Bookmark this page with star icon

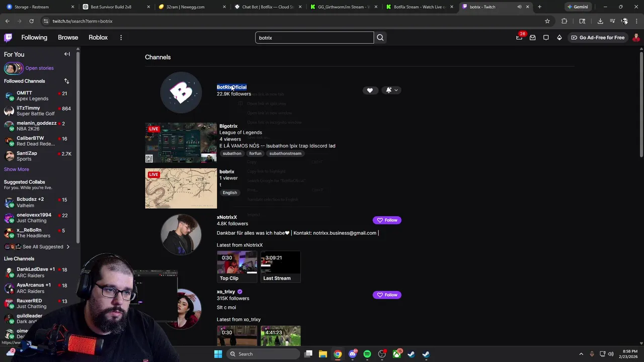tap(547, 21)
